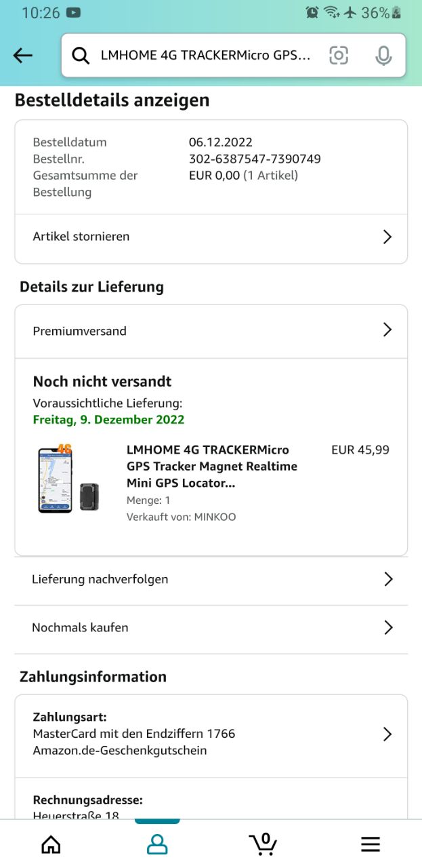Open the shopping cart icon
Screen dimensions: 422x868
coord(263,844)
